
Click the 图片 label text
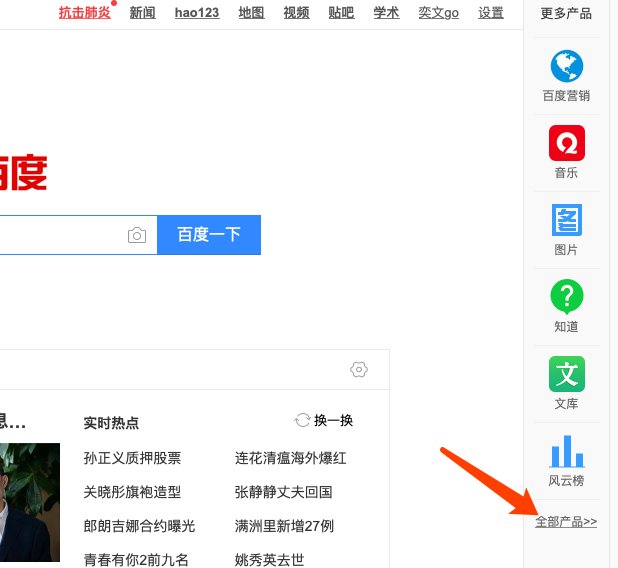566,250
